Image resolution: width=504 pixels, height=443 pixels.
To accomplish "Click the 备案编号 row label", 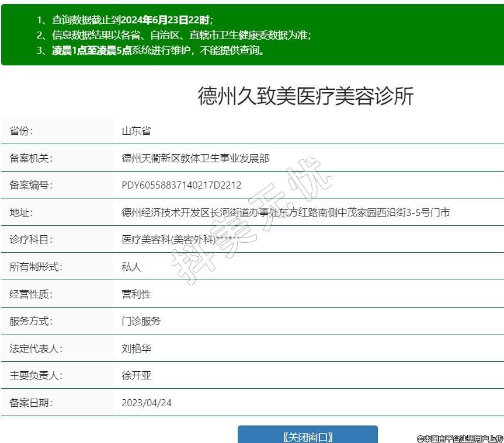I will tap(31, 185).
